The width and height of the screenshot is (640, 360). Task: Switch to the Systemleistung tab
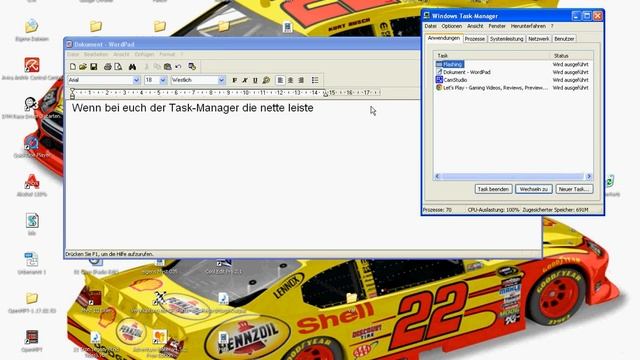[x=507, y=39]
